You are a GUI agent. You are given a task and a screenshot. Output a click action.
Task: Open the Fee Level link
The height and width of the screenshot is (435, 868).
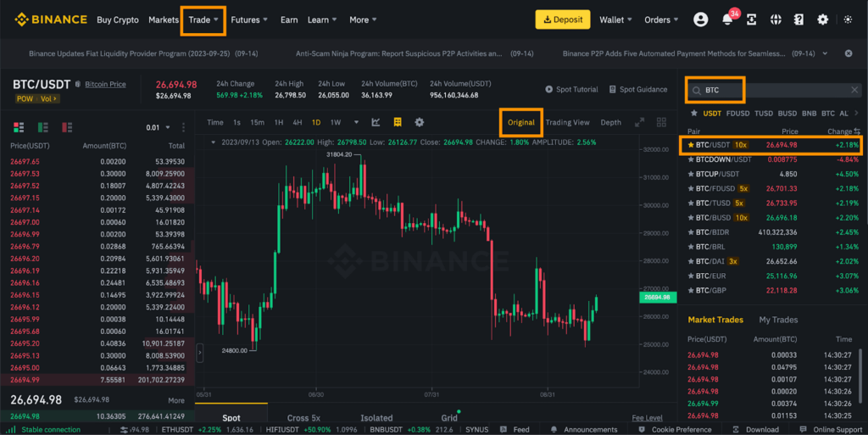[647, 418]
